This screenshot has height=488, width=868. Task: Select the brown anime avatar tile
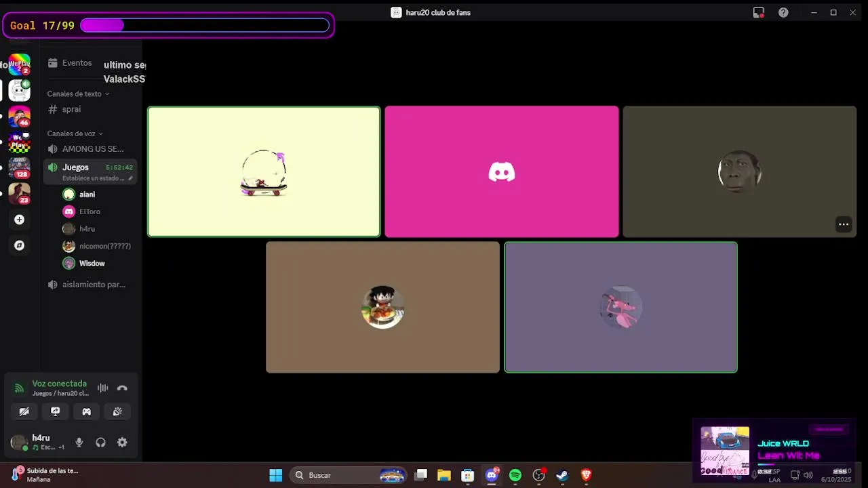coord(382,307)
